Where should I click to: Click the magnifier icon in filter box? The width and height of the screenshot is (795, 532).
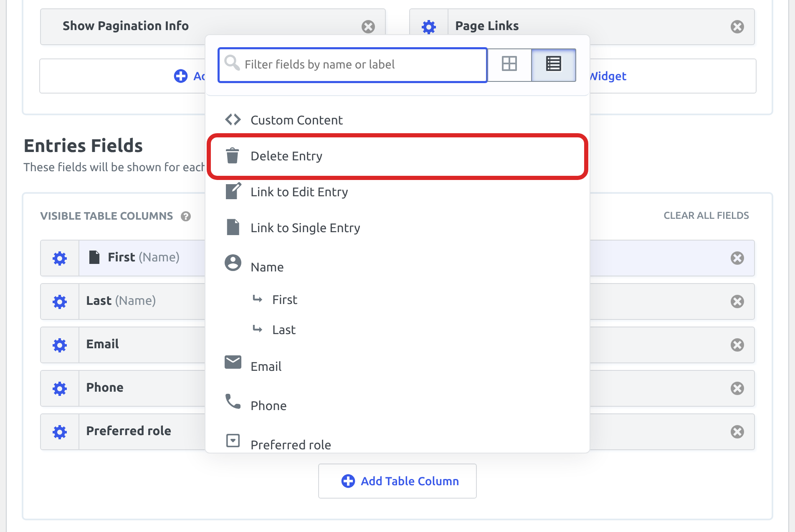coord(232,63)
